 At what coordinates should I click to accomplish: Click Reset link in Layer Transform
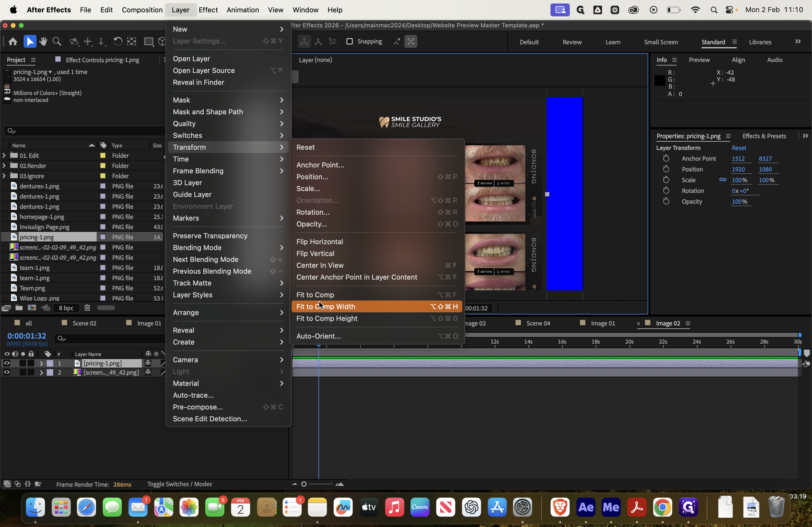(x=739, y=148)
